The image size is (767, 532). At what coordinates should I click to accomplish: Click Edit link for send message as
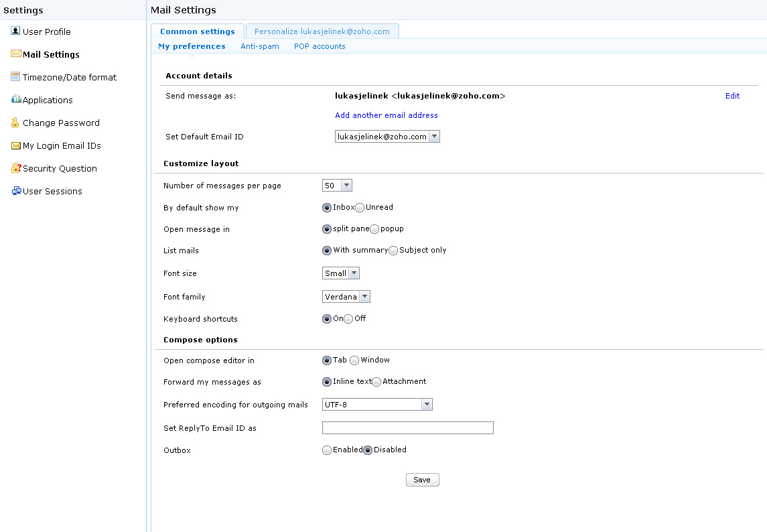(x=732, y=96)
